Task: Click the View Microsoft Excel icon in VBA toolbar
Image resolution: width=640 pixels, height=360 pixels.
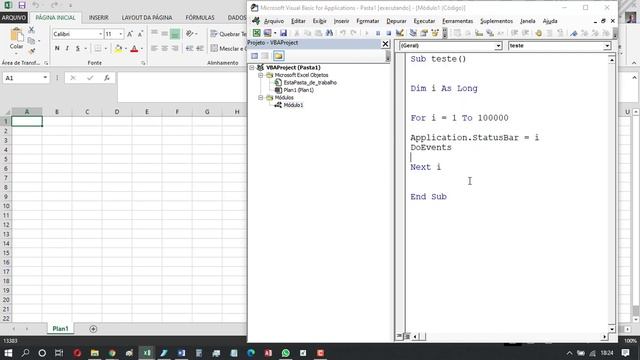Action: 256,33
